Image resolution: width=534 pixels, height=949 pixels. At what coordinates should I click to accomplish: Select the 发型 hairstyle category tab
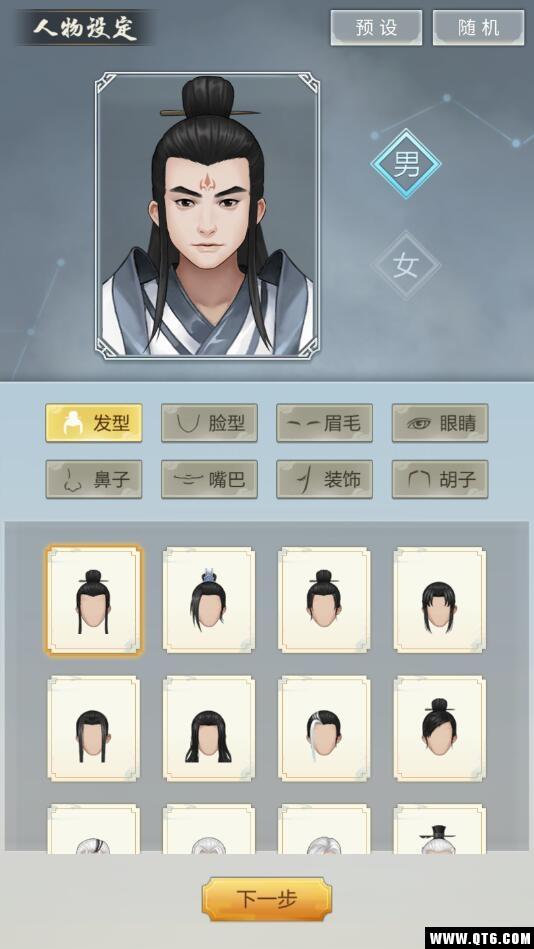point(94,423)
